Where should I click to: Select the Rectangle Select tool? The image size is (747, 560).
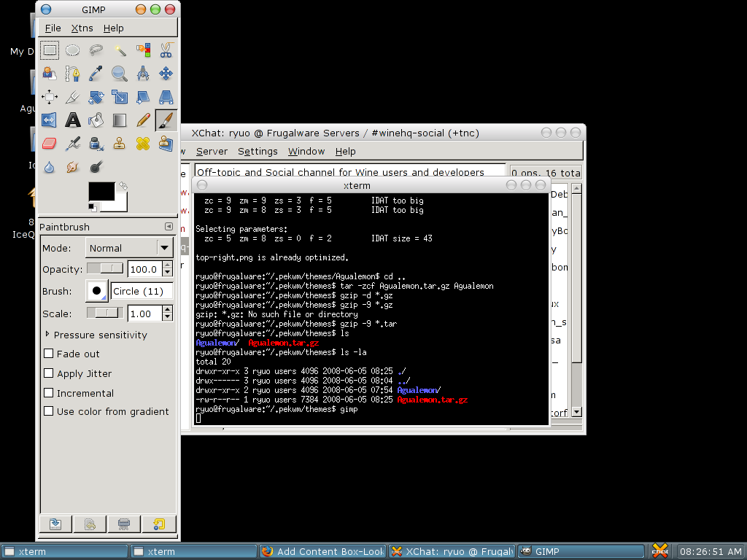(x=50, y=50)
